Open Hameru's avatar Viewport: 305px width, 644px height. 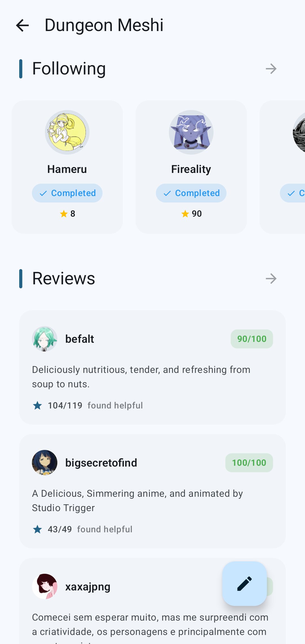[x=67, y=132]
